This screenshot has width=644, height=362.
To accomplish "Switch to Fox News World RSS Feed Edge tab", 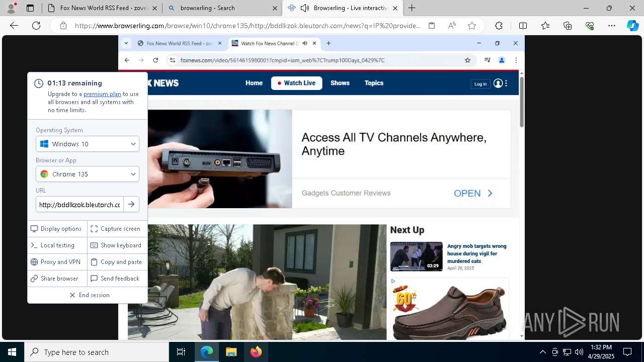I will [x=102, y=8].
